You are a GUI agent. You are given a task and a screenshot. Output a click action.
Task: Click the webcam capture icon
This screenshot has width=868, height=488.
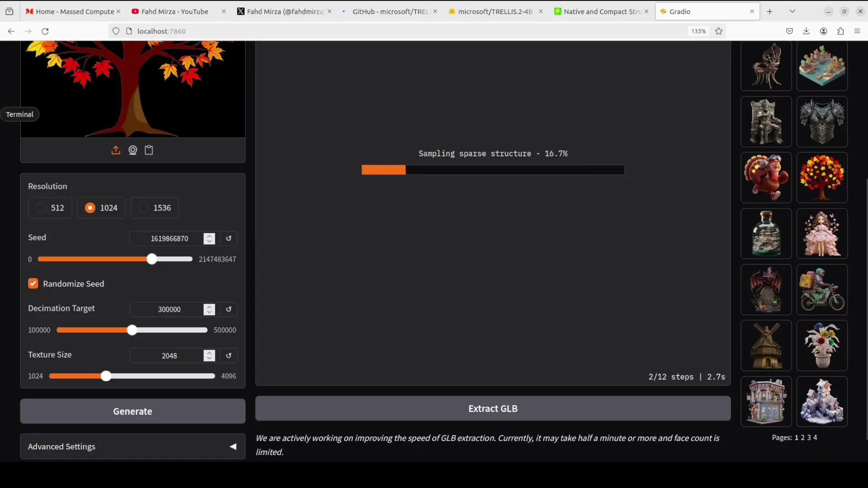[x=132, y=150]
